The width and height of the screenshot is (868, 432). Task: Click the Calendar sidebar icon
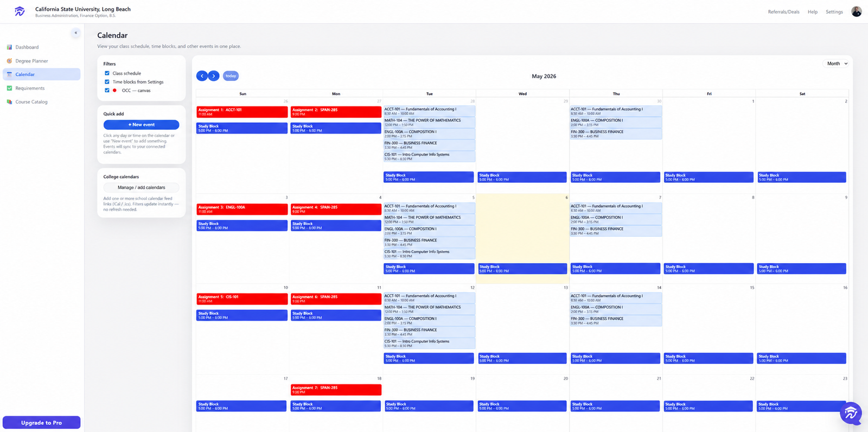pos(9,74)
